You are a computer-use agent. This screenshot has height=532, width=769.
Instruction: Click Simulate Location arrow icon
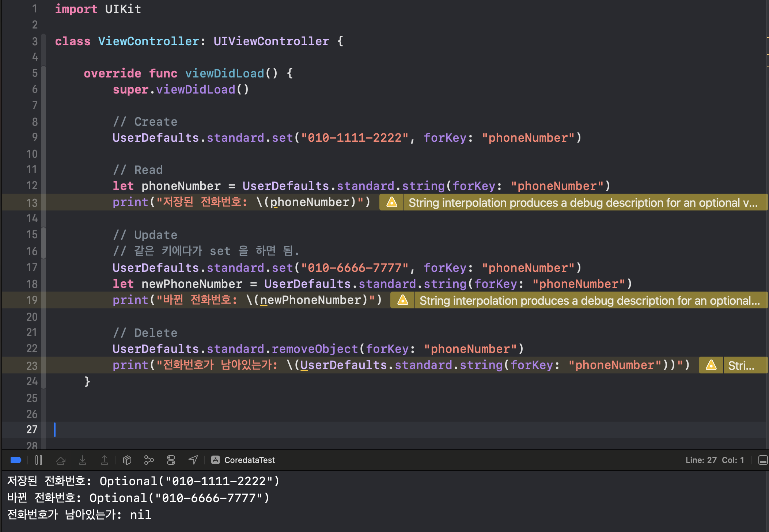pyautogui.click(x=193, y=460)
